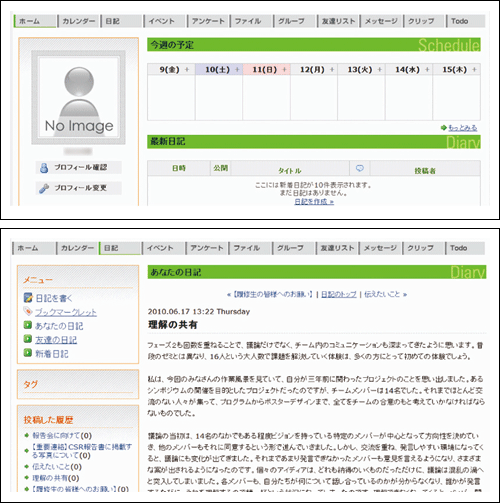Click the green arrow icon beside もっとみる
This screenshot has height=503, width=500.
(443, 128)
